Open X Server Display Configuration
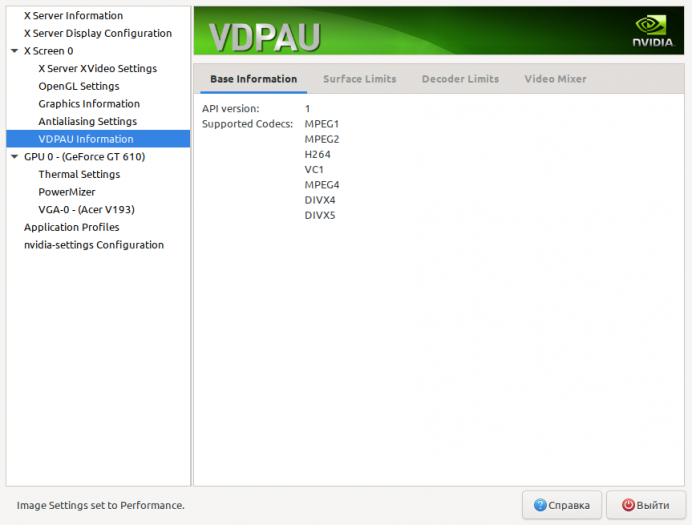Screen dimensions: 692x525 point(98,34)
